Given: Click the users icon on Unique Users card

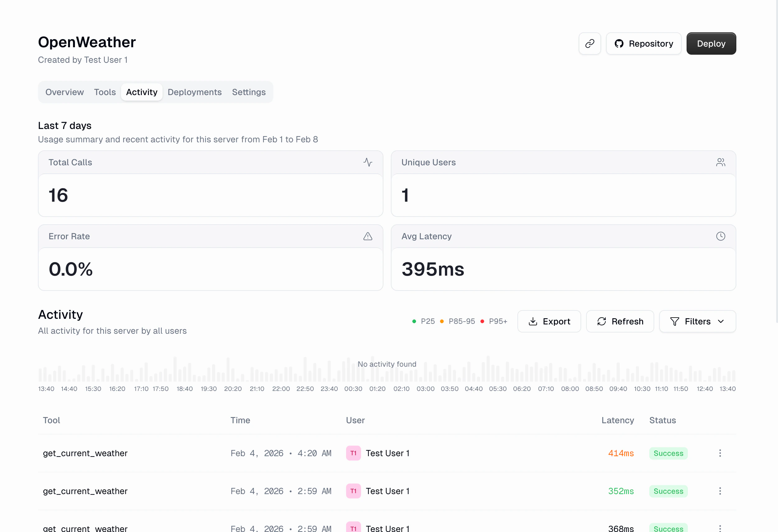Looking at the screenshot, I should [721, 162].
